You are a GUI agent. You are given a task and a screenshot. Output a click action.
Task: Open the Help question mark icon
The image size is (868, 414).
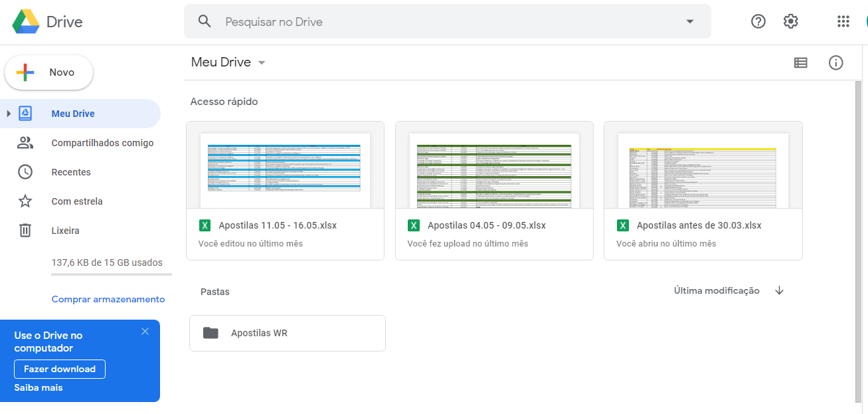(758, 21)
